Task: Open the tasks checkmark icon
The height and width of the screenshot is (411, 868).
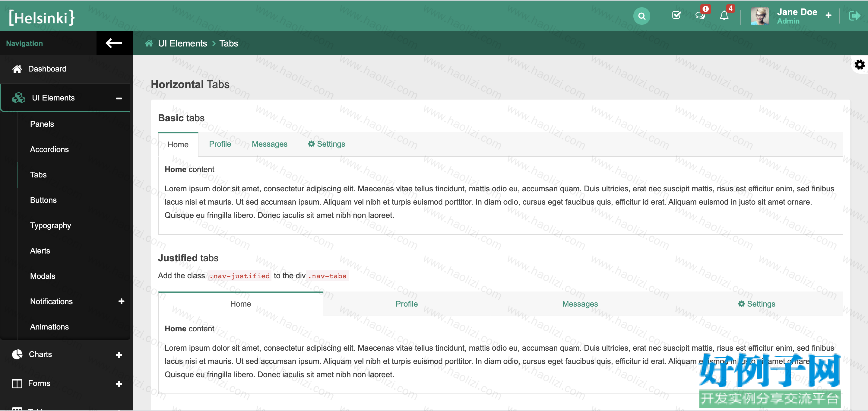Action: (676, 15)
